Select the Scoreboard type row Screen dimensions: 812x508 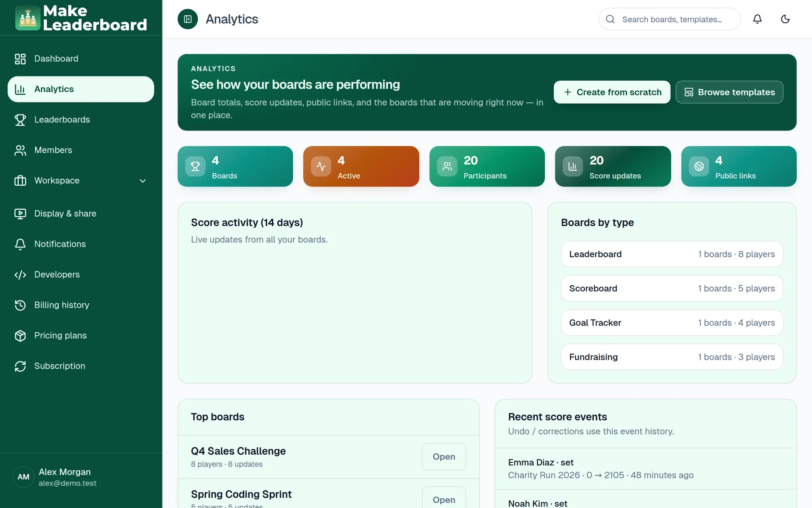pos(672,289)
